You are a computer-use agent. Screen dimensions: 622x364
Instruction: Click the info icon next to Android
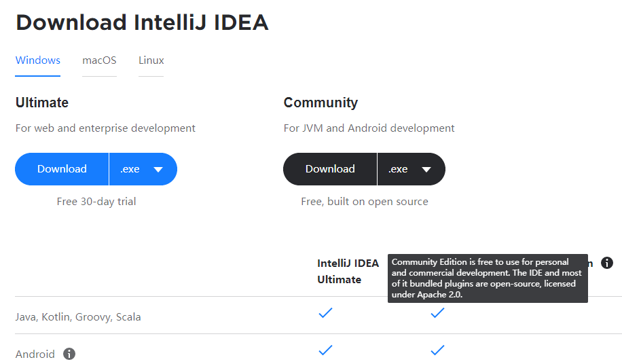point(69,354)
